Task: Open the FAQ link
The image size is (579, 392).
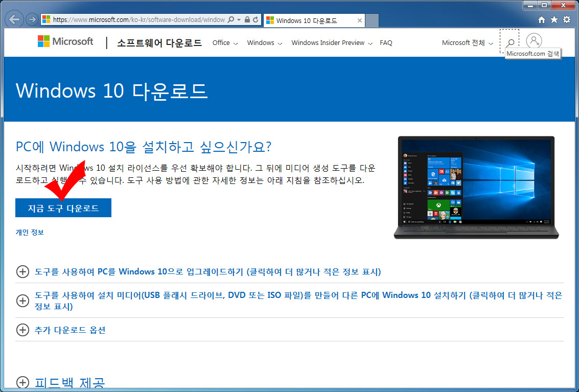Action: coord(386,43)
